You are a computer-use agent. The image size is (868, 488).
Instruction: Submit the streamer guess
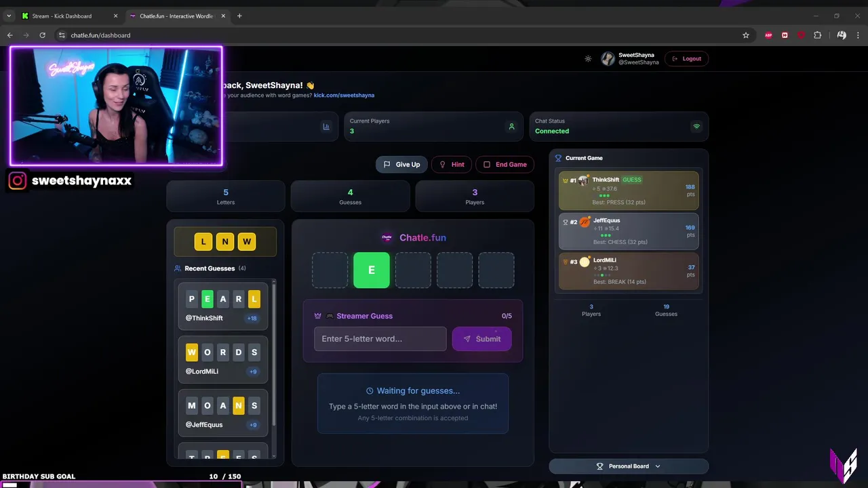coord(482,339)
